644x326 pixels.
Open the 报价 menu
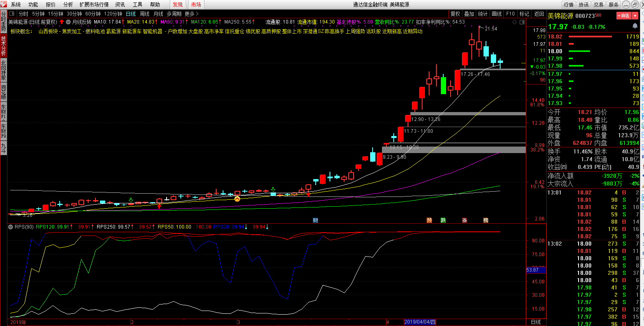click(x=51, y=4)
